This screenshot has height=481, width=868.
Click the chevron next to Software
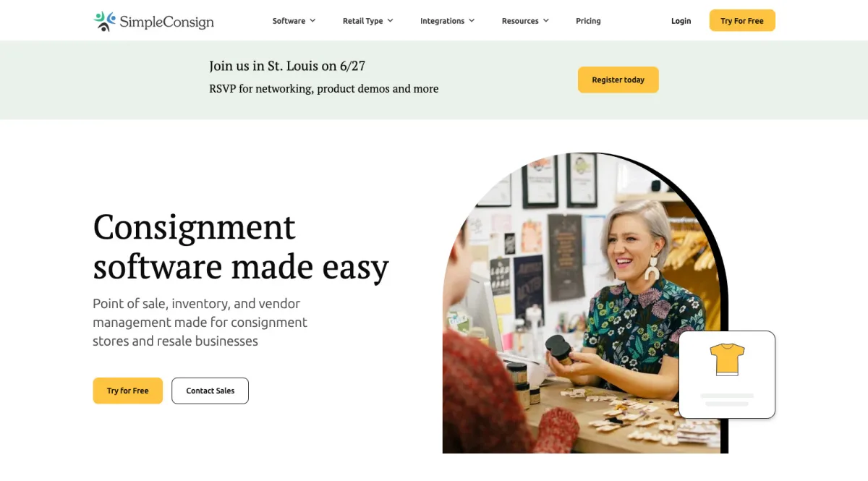(312, 21)
